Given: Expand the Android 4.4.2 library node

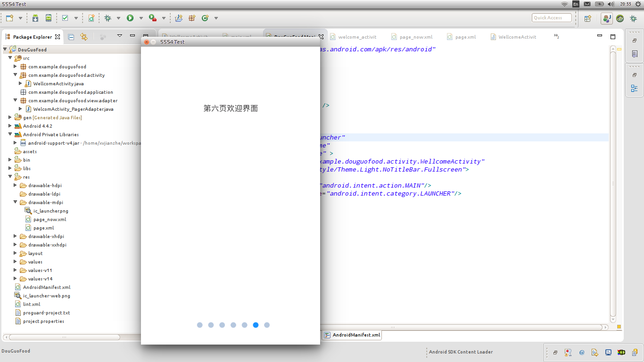Looking at the screenshot, I should [x=9, y=126].
